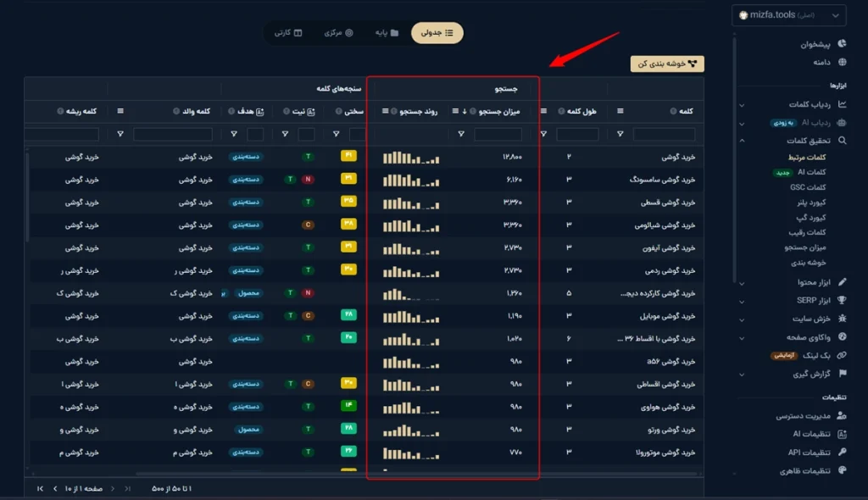
Task: Switch to the جدولی table view tab
Action: tap(437, 33)
